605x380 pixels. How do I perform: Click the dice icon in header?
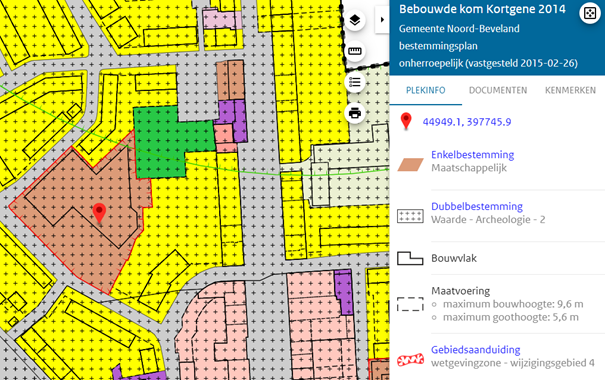click(x=590, y=13)
